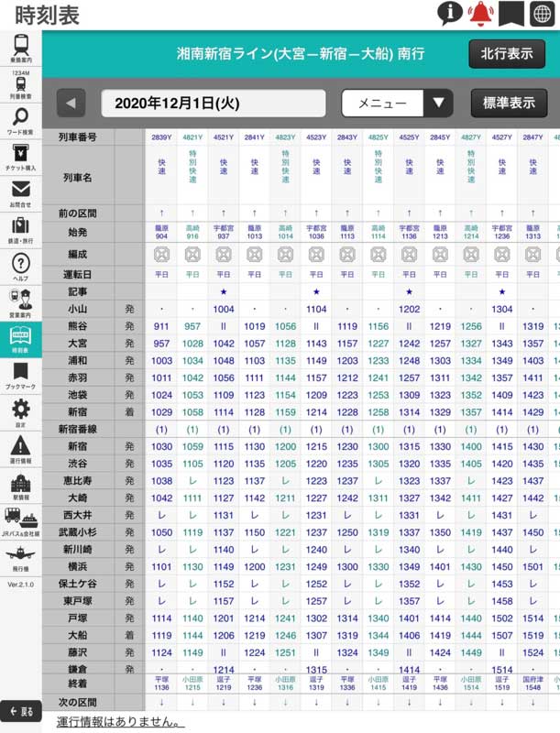Click 大宮 station row label
560x733 pixels.
[78, 344]
